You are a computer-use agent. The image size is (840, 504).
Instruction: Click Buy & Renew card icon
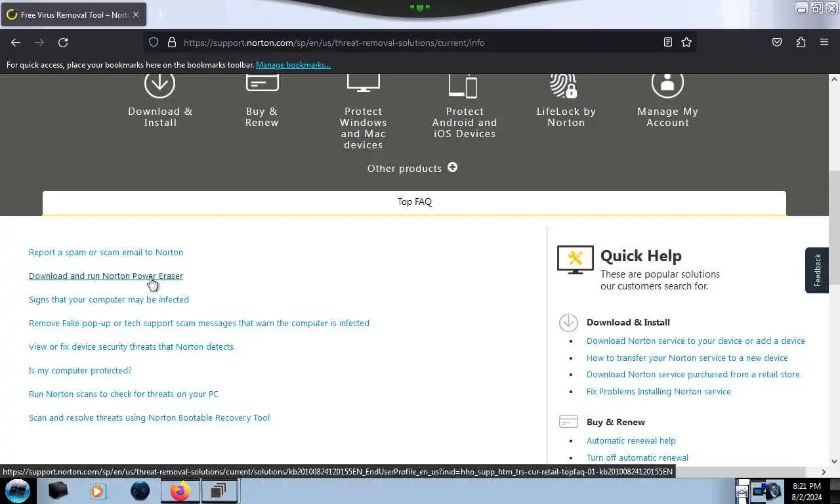[x=262, y=83]
